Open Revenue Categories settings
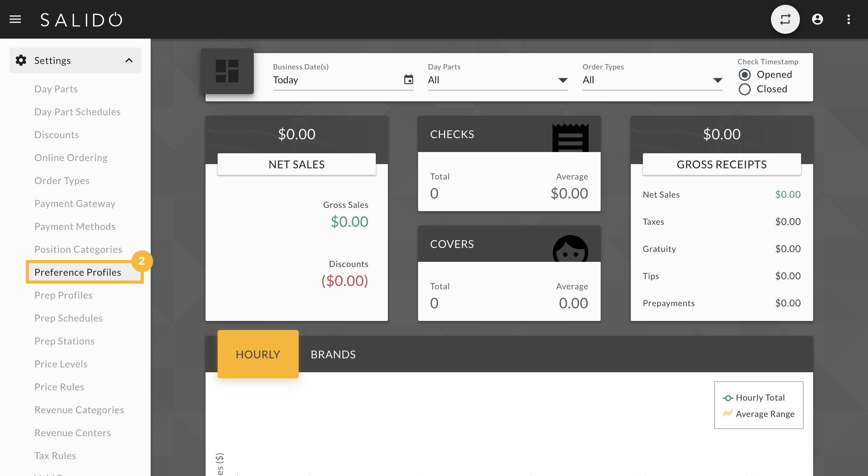868x476 pixels. [x=79, y=410]
